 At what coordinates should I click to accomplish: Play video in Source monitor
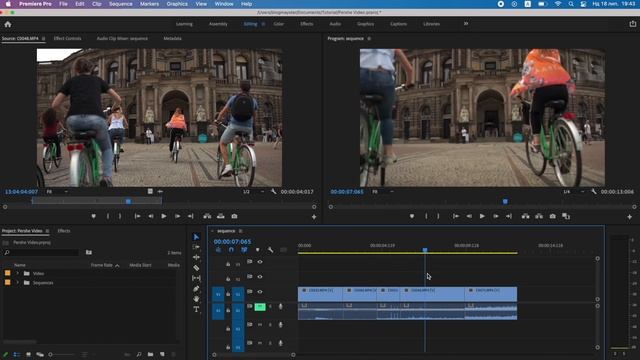click(164, 216)
